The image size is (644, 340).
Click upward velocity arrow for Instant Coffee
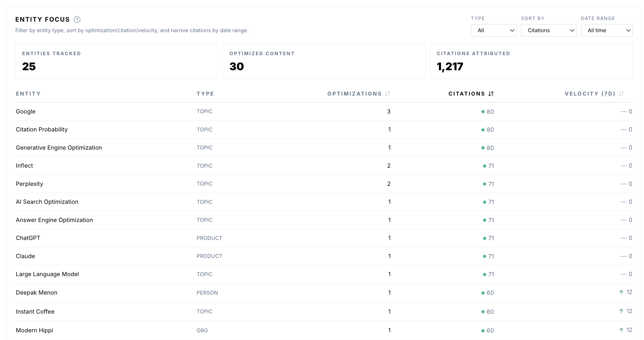[x=621, y=311]
